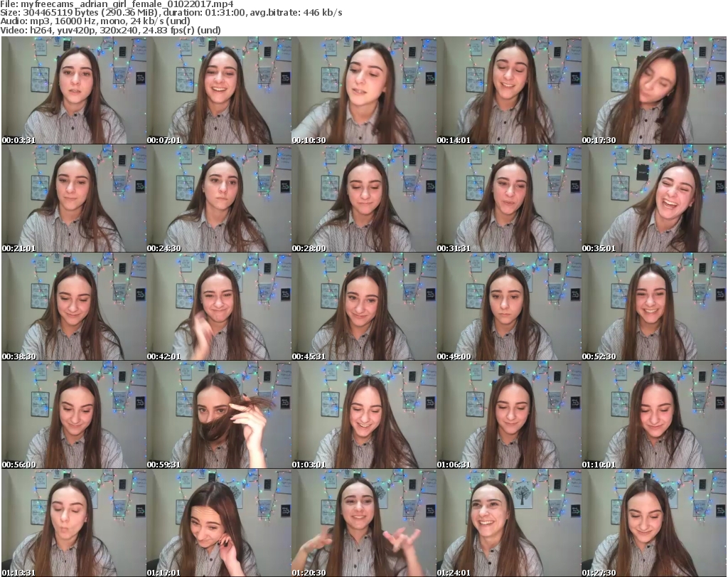Select the thumbnail at 00:03:31
This screenshot has width=728, height=577.
[x=74, y=90]
